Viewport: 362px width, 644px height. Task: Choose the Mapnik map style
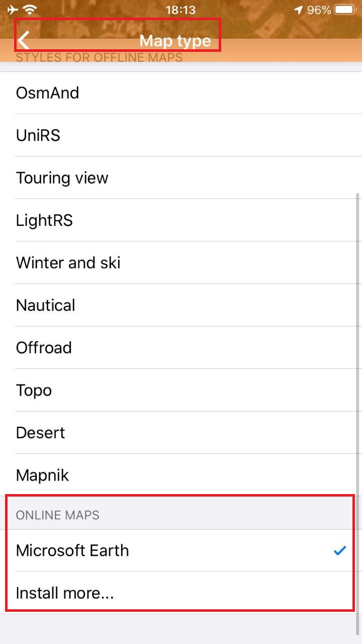pyautogui.click(x=43, y=475)
